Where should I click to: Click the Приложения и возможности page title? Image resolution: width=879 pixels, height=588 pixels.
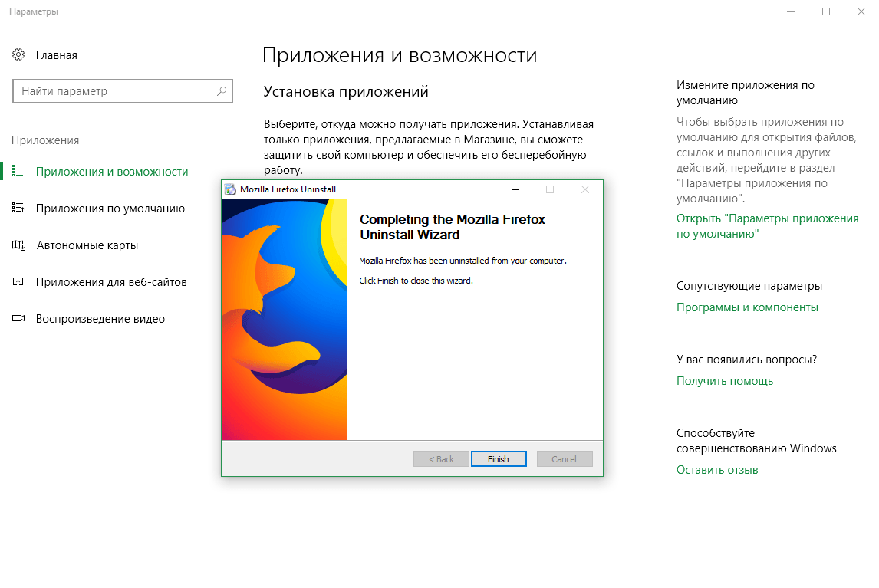(x=400, y=55)
